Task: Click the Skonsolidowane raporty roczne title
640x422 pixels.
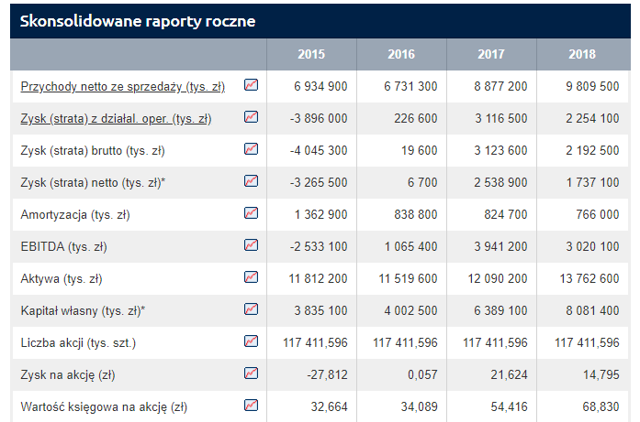Action: tap(138, 21)
